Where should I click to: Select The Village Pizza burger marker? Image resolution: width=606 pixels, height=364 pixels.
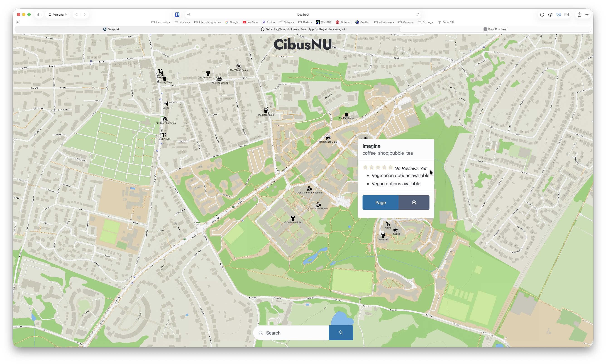coord(219,79)
